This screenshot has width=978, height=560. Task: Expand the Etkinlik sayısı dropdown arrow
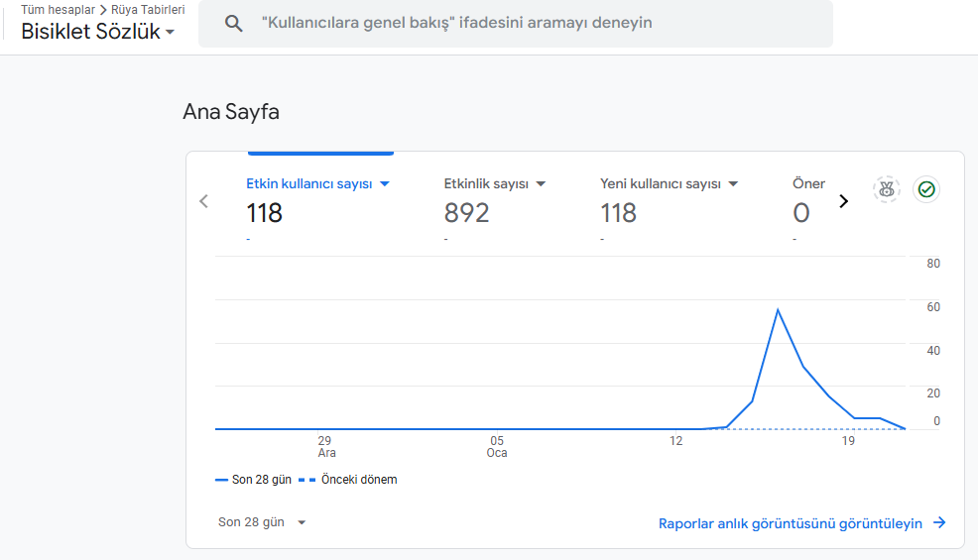(541, 184)
